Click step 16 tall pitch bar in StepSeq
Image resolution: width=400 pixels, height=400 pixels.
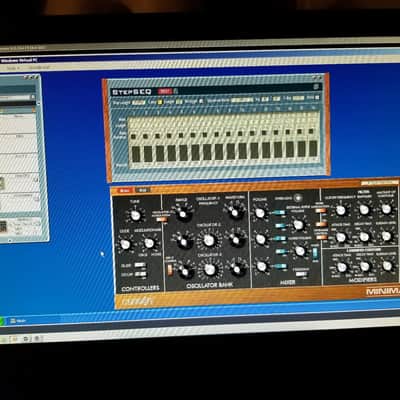point(313,149)
